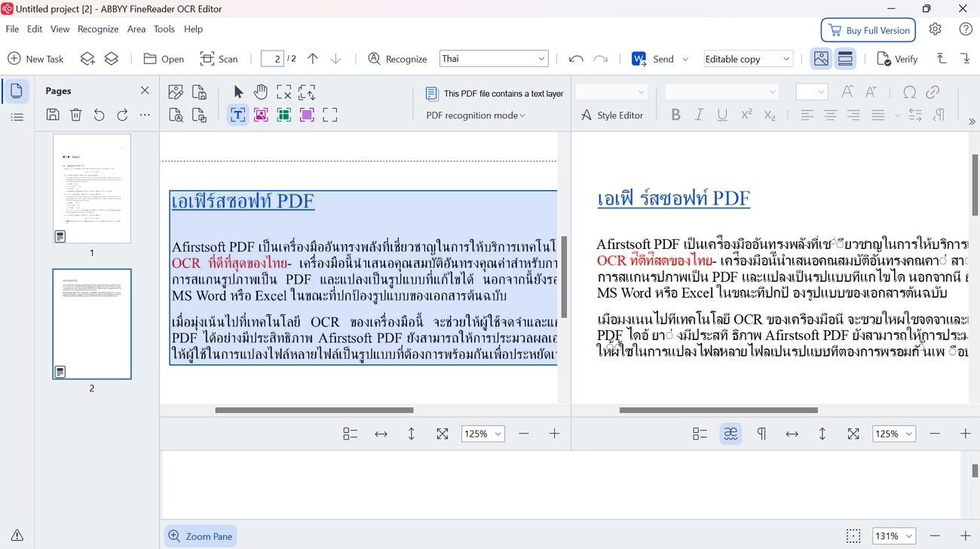Open Image pane 125% zoom dropdown
Image resolution: width=980 pixels, height=549 pixels.
[x=482, y=434]
